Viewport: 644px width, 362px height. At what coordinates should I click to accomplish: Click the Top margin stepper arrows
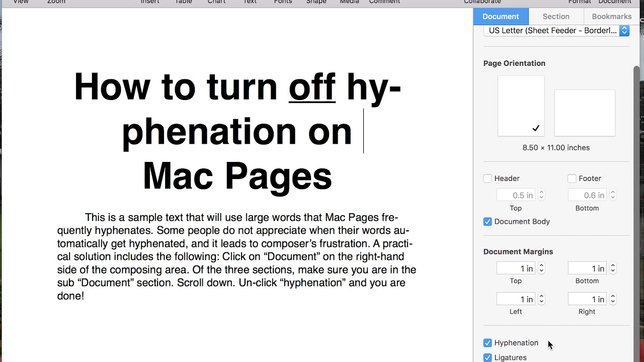pyautogui.click(x=541, y=268)
